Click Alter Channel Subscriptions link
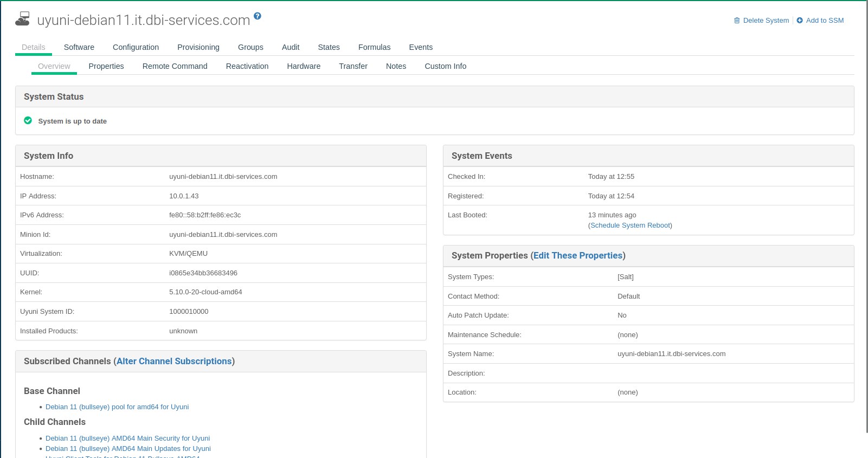This screenshot has height=458, width=868. coord(174,361)
